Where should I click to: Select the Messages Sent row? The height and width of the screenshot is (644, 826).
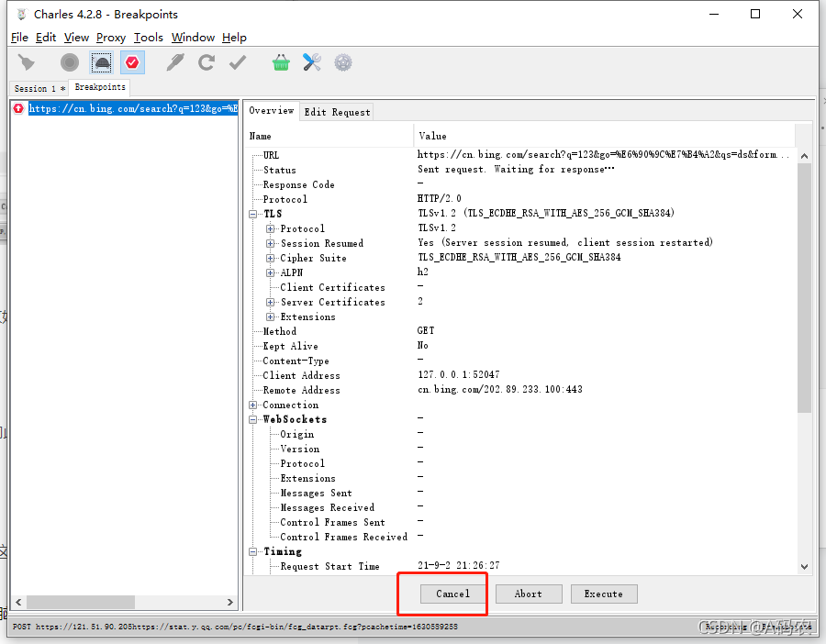pos(521,493)
